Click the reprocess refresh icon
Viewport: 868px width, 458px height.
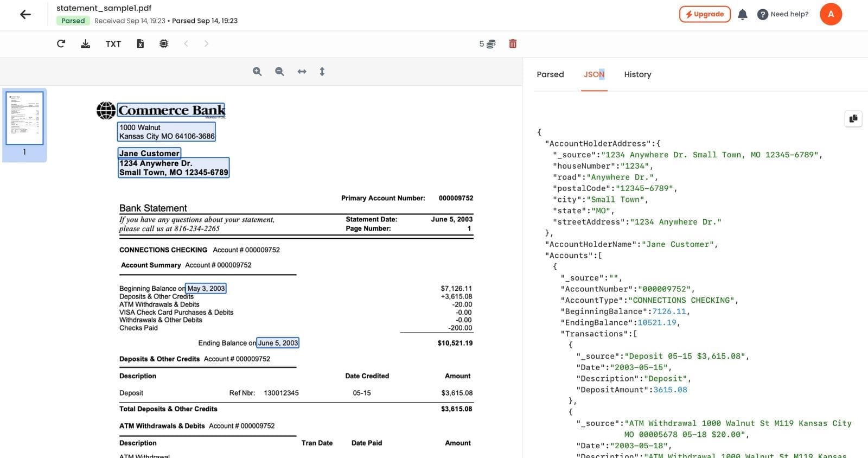click(x=61, y=44)
